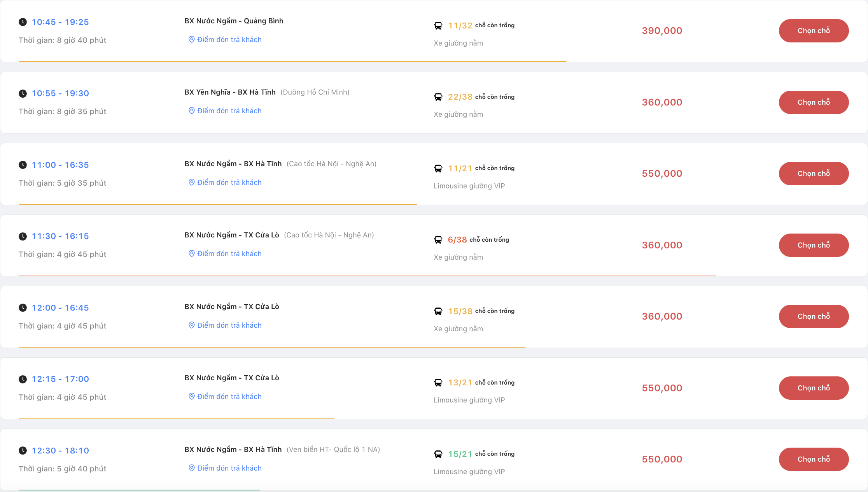Select Chọn chỗ for 11:30 Cửa Lò trip
This screenshot has width=868, height=492.
(814, 245)
